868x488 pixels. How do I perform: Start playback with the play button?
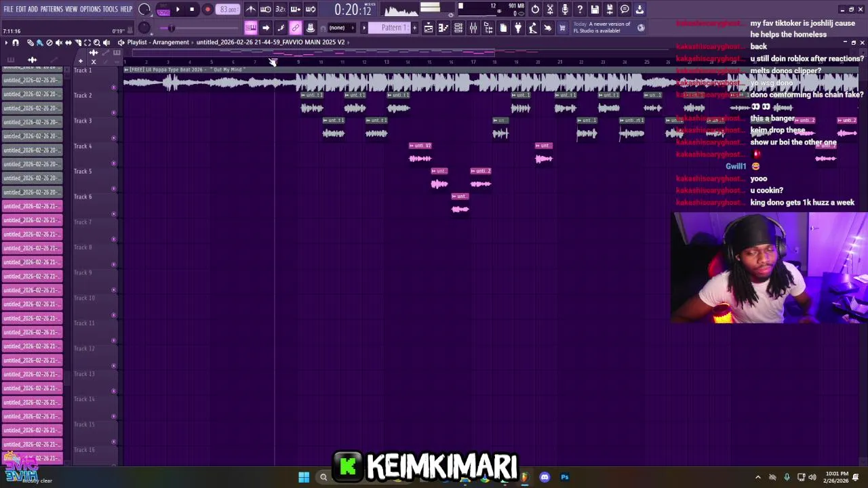[x=178, y=9]
